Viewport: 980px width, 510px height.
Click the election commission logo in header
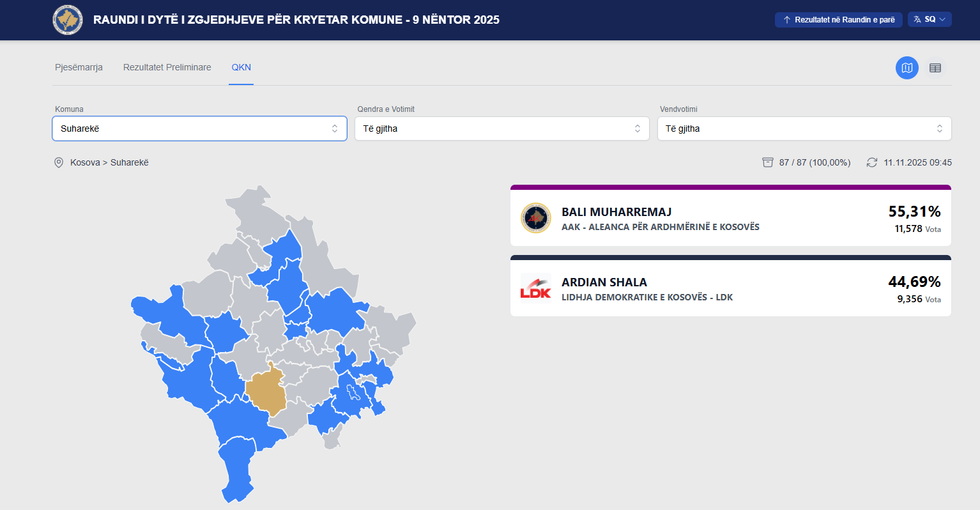tap(69, 20)
